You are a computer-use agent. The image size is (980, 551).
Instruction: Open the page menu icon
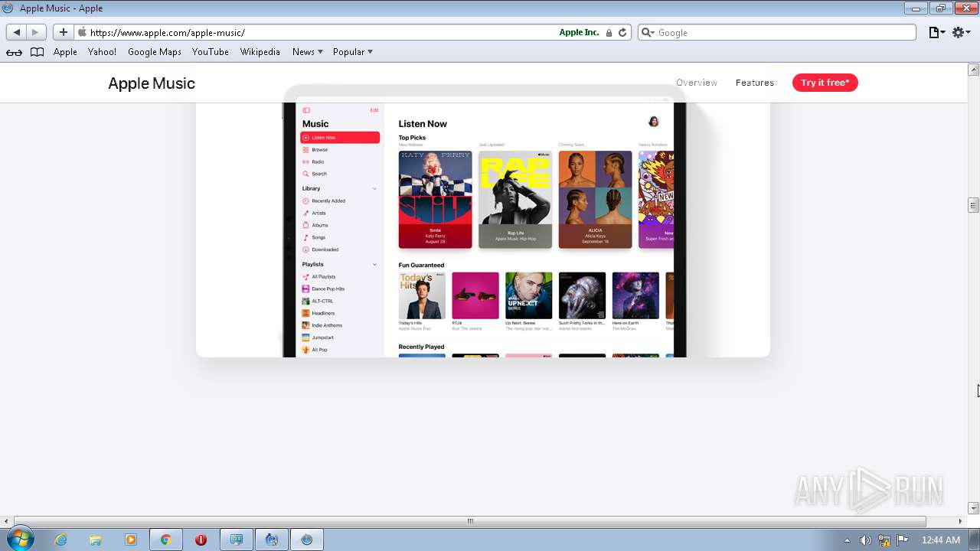pyautogui.click(x=936, y=32)
